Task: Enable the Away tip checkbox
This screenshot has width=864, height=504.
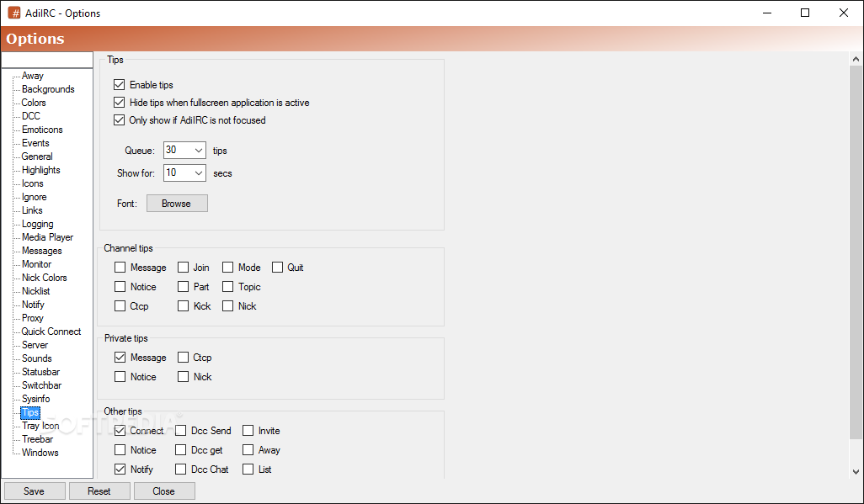Action: (x=248, y=450)
